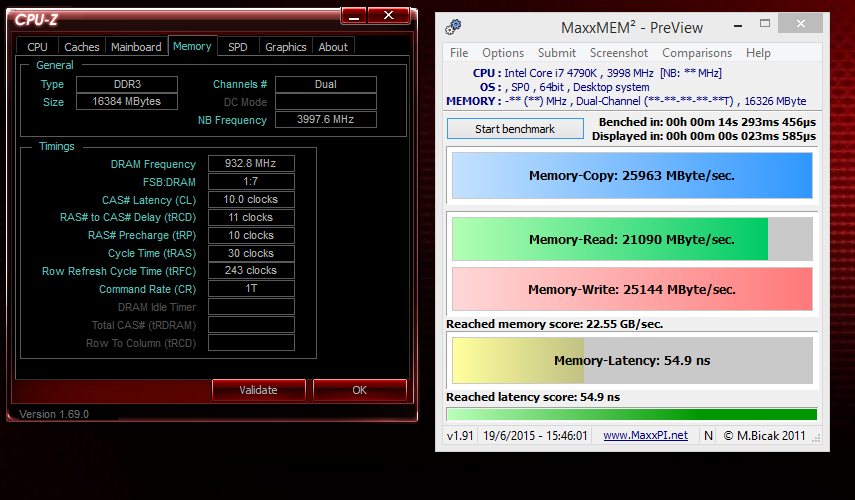This screenshot has height=500, width=855.
Task: Click the date 19/6/2015 - 15:46:01
Action: [x=535, y=436]
